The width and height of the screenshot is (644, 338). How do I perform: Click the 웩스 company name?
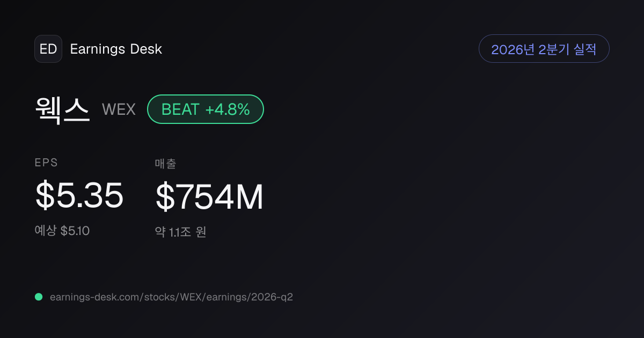point(62,109)
